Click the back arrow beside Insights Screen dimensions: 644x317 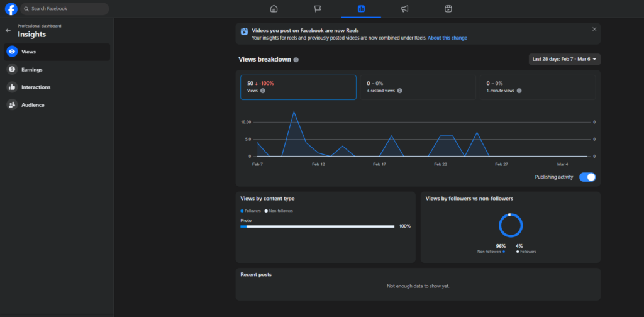click(8, 30)
